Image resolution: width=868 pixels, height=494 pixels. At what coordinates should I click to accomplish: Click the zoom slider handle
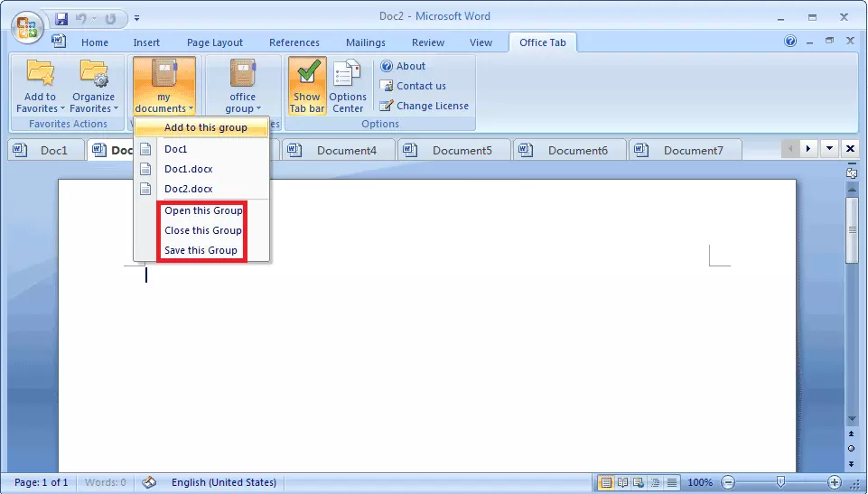click(780, 482)
